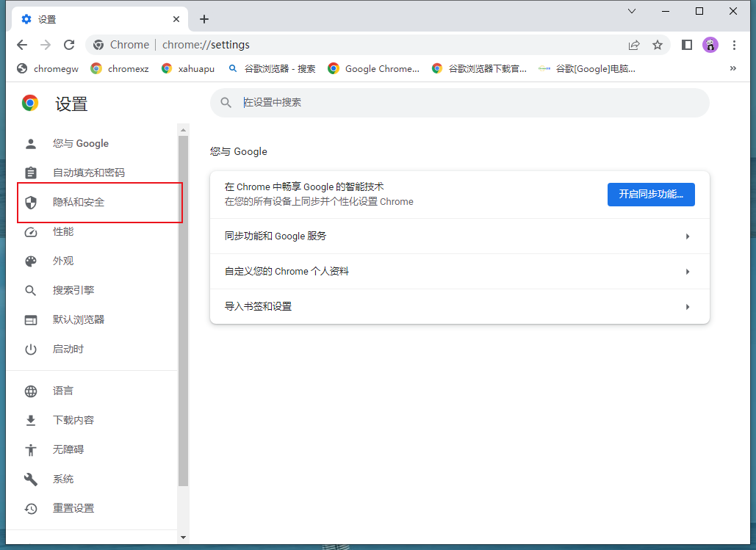This screenshot has height=550, width=756.
Task: Open Chrome's three-dot menu
Action: point(734,45)
